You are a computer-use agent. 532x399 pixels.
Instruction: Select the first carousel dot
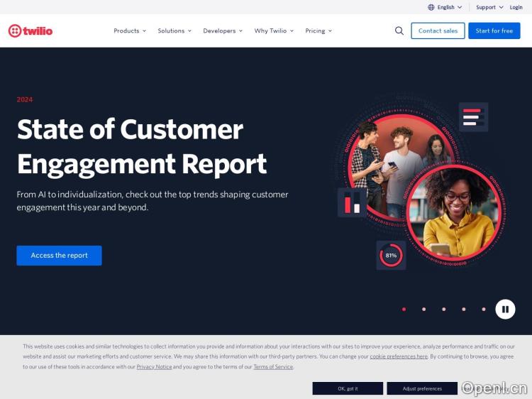point(404,310)
